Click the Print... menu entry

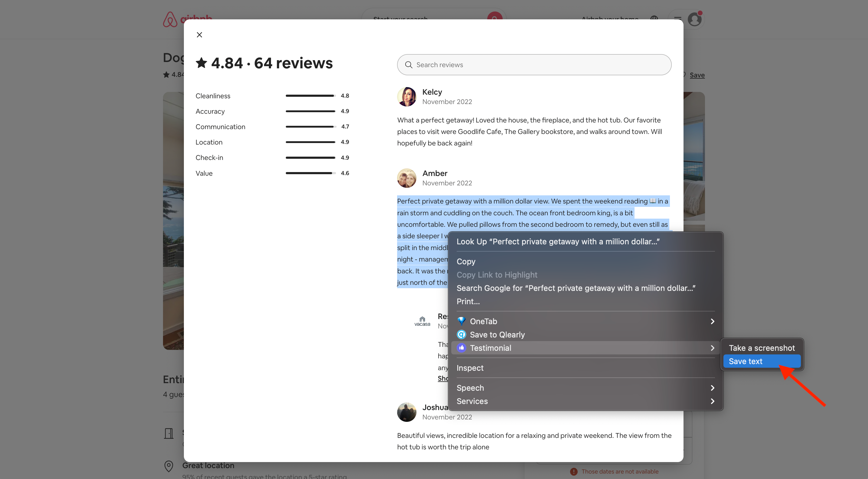(x=468, y=301)
